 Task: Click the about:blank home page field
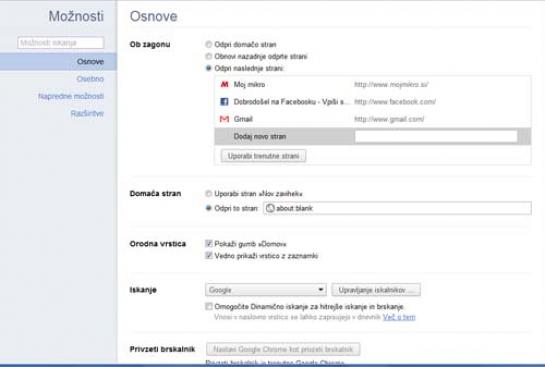397,208
